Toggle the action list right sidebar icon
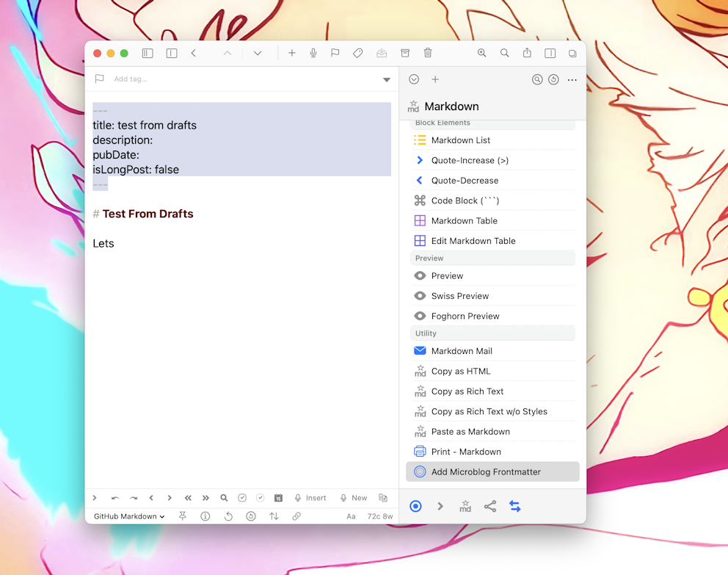 550,54
